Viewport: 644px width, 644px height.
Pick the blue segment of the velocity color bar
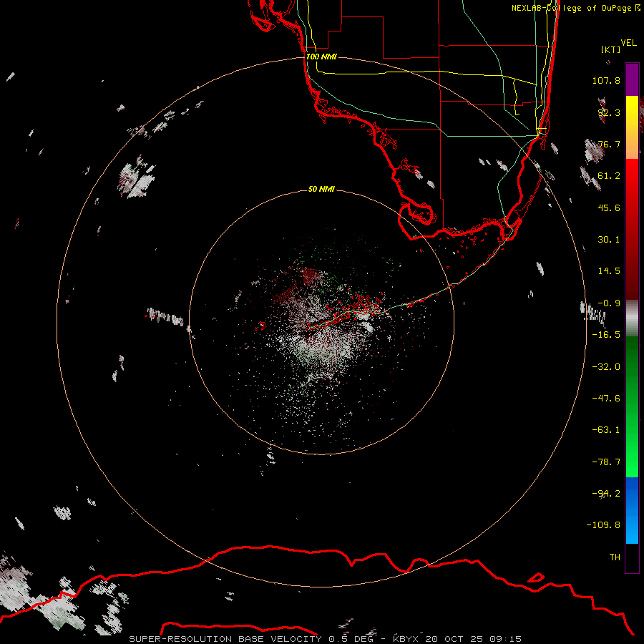tap(632, 510)
